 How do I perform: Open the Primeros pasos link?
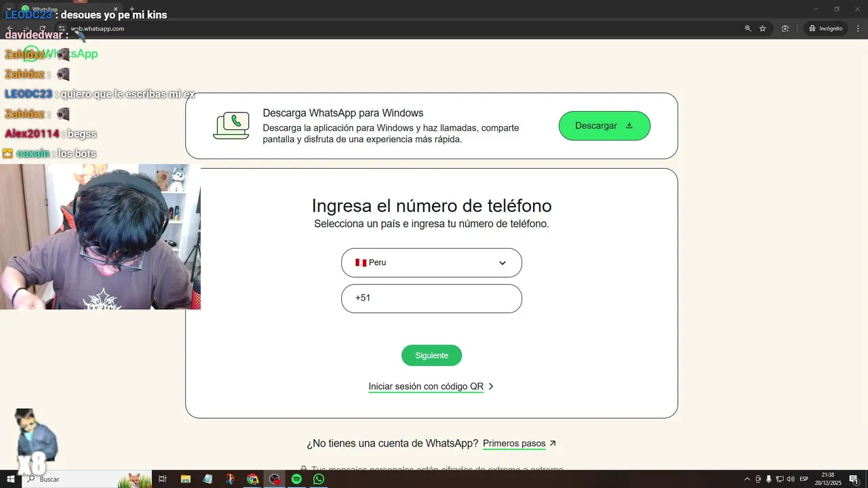pos(514,444)
